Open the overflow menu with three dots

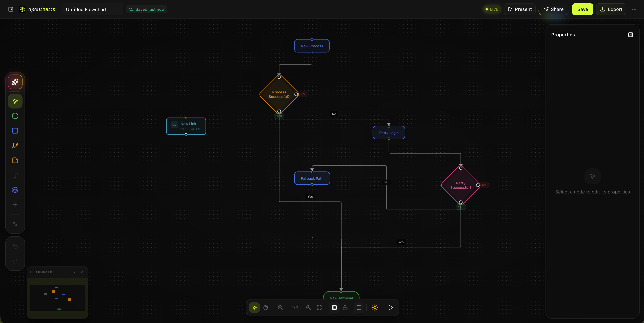click(x=634, y=9)
